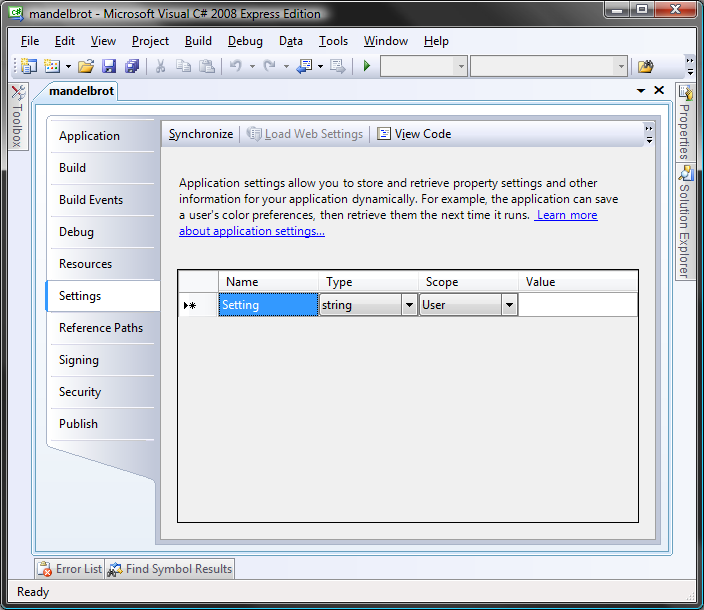
Task: Click the Name column header
Action: 268,282
